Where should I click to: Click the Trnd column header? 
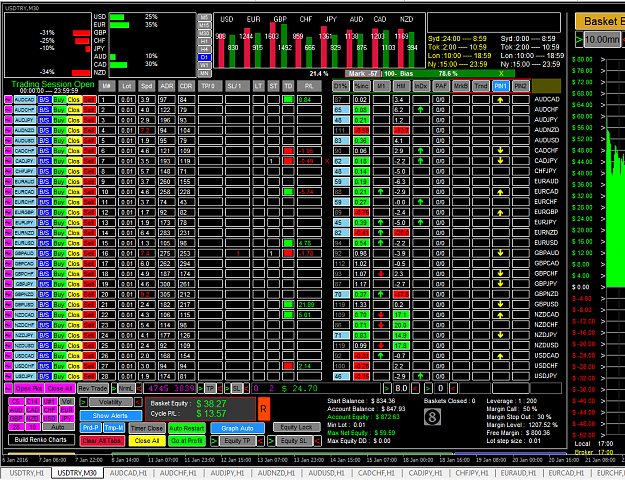481,86
